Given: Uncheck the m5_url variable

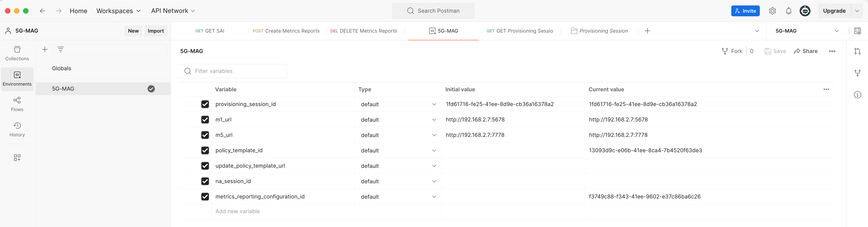Looking at the screenshot, I should point(205,135).
